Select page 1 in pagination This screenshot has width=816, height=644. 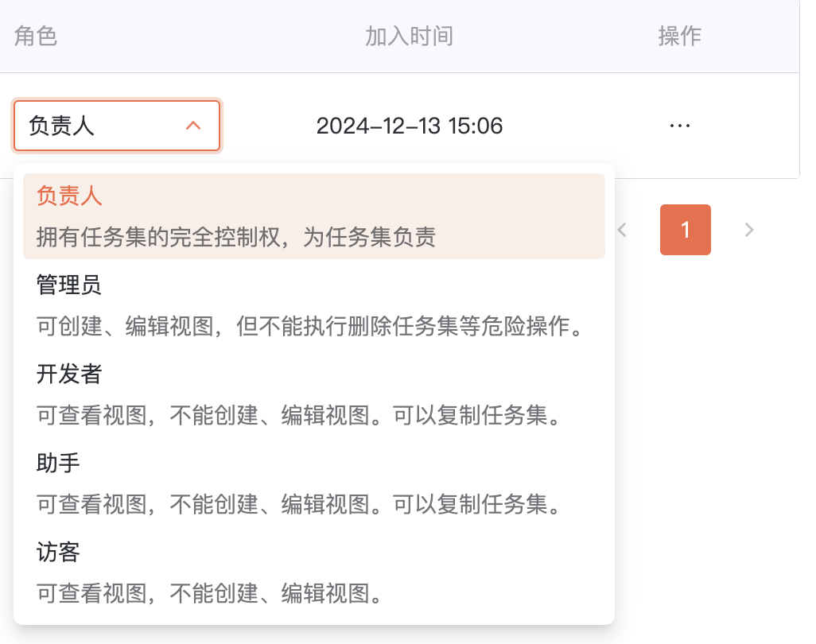[685, 231]
